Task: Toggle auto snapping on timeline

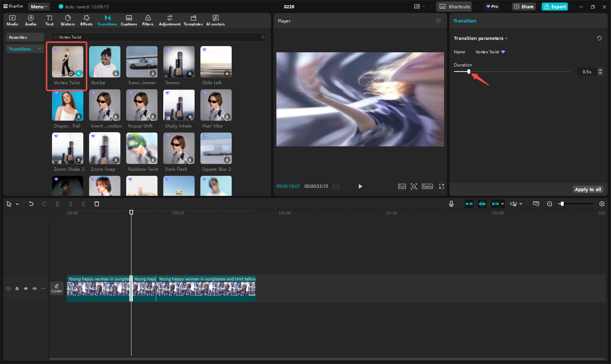Action: (482, 204)
